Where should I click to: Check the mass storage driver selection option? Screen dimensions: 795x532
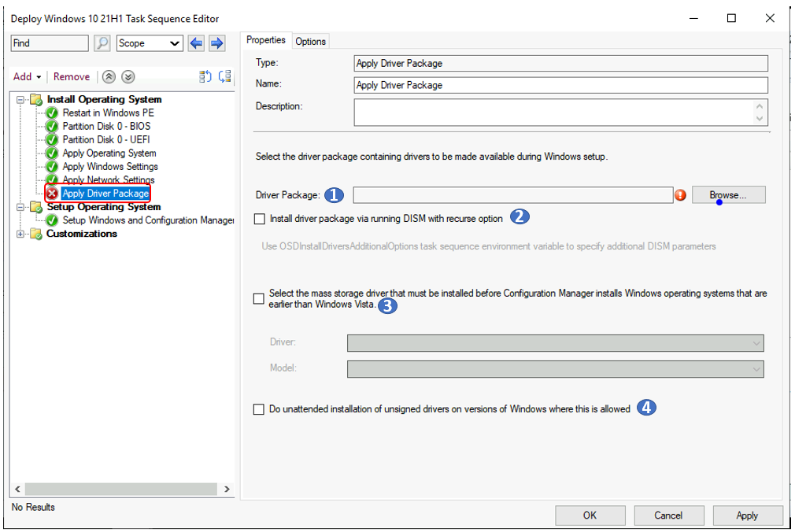(259, 299)
